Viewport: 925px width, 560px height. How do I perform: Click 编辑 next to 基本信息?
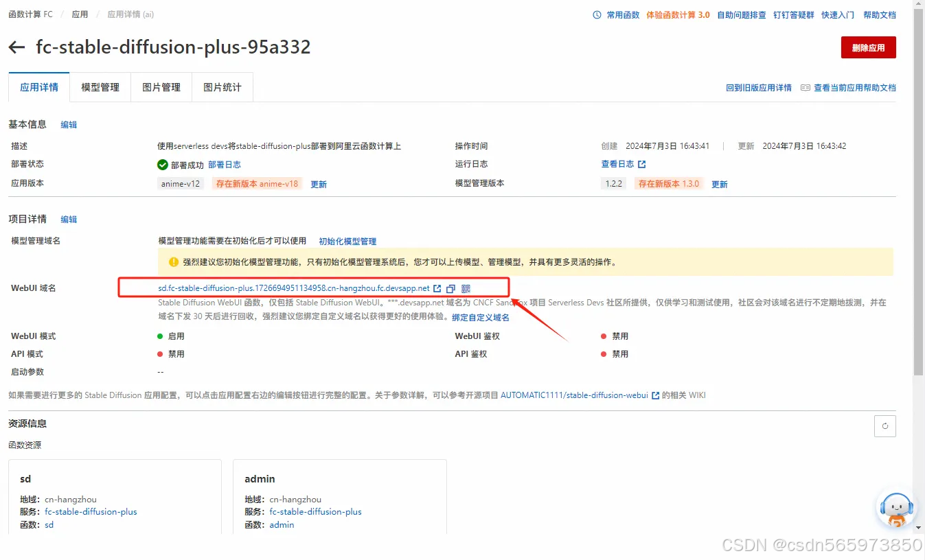[69, 125]
